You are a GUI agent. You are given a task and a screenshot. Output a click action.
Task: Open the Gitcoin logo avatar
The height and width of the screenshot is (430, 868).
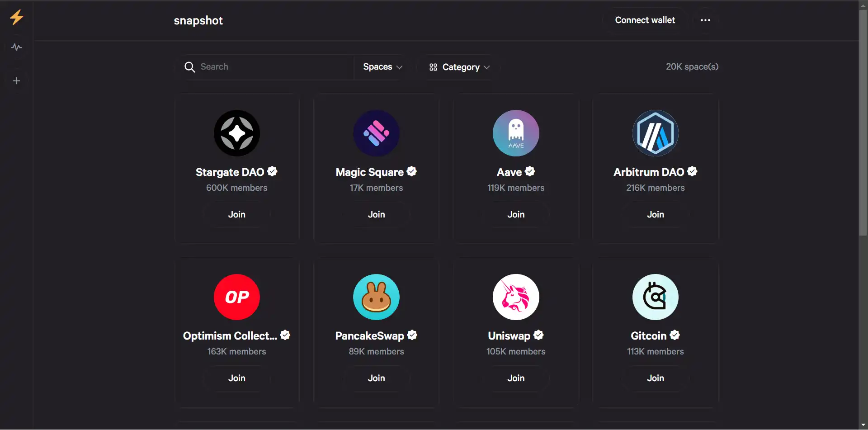coord(656,297)
